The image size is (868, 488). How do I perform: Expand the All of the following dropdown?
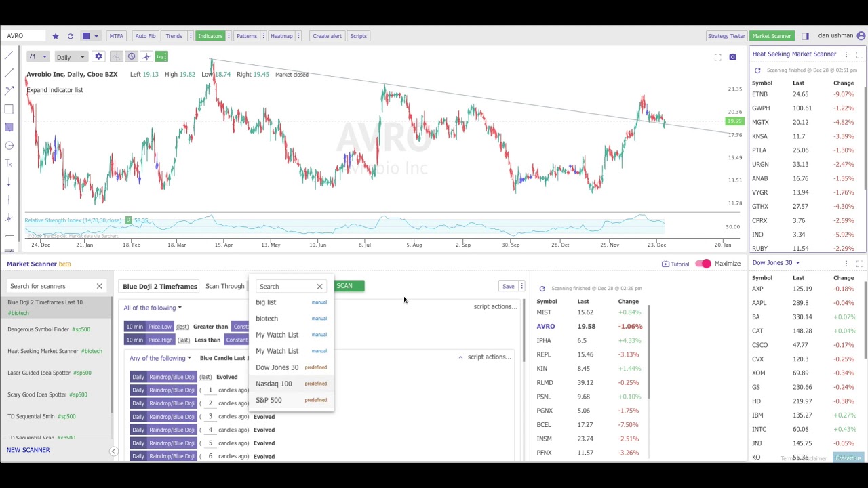pos(153,308)
